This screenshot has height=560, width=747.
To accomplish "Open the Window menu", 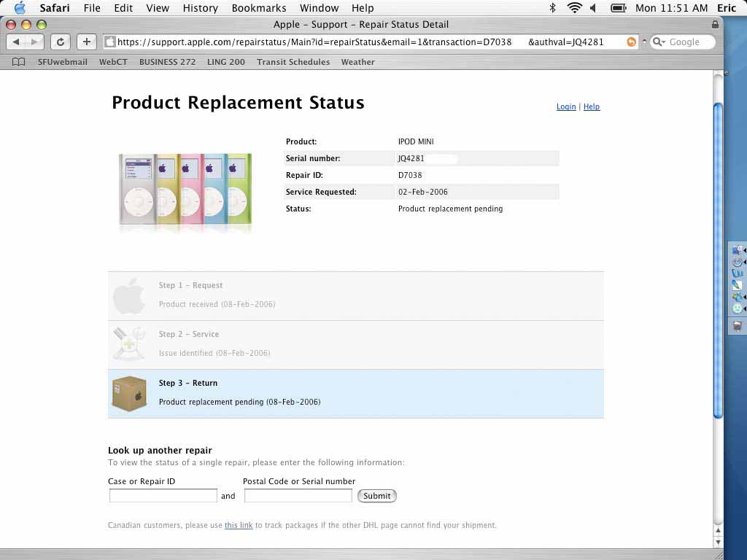I will [320, 8].
